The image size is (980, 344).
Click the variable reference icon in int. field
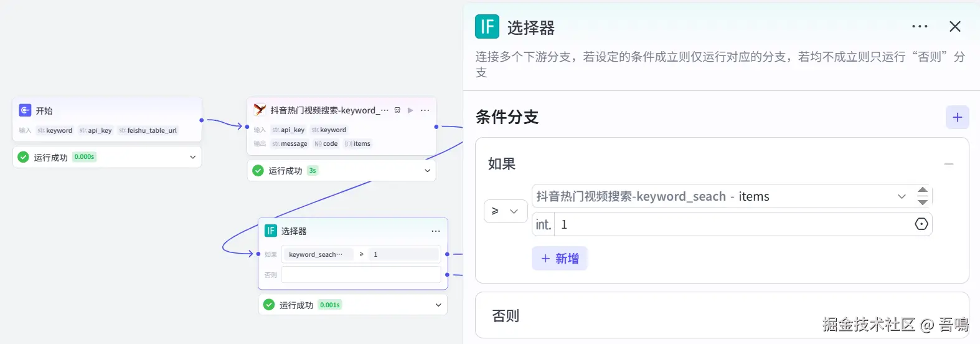(x=921, y=224)
